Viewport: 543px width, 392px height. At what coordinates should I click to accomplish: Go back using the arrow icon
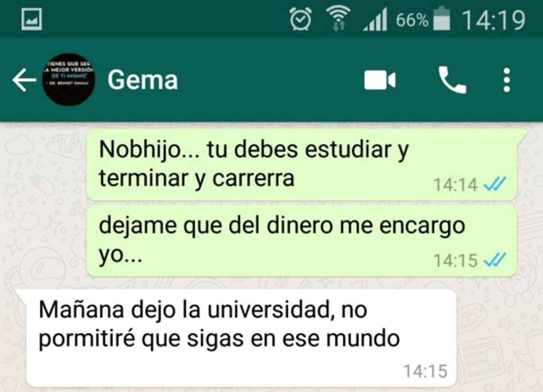tap(24, 80)
